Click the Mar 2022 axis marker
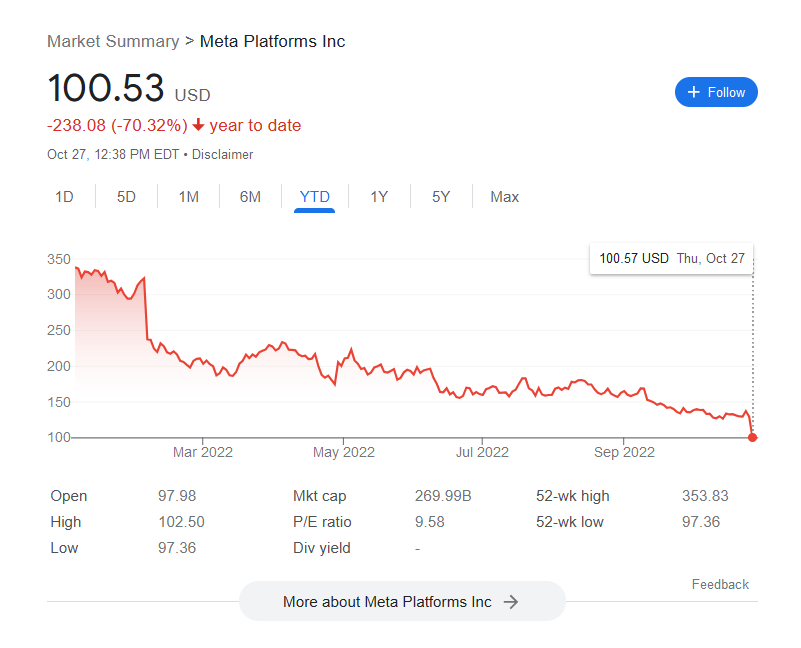801x648 pixels. [203, 452]
